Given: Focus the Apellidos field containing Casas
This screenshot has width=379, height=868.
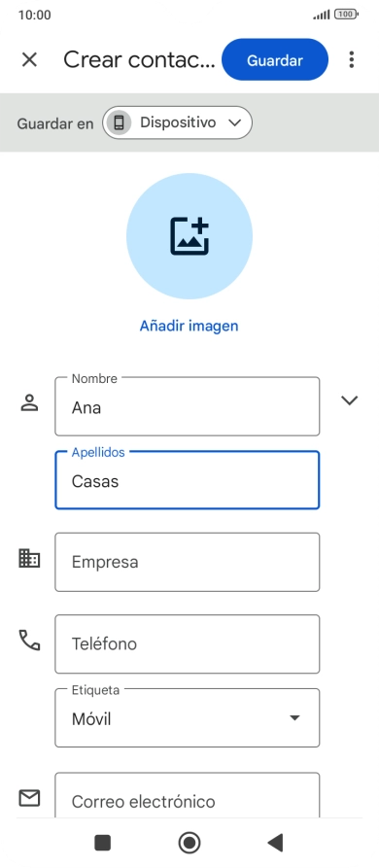Looking at the screenshot, I should [x=187, y=480].
